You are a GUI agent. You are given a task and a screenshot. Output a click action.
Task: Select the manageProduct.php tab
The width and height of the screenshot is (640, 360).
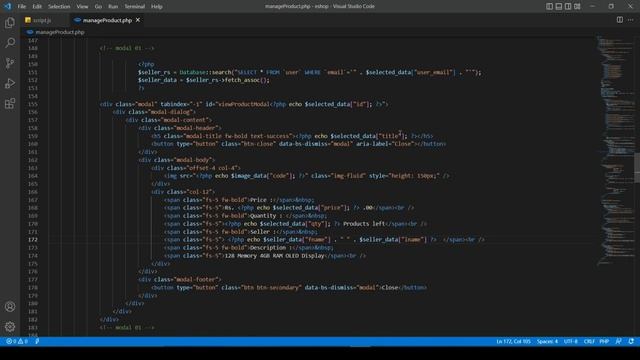tap(107, 20)
